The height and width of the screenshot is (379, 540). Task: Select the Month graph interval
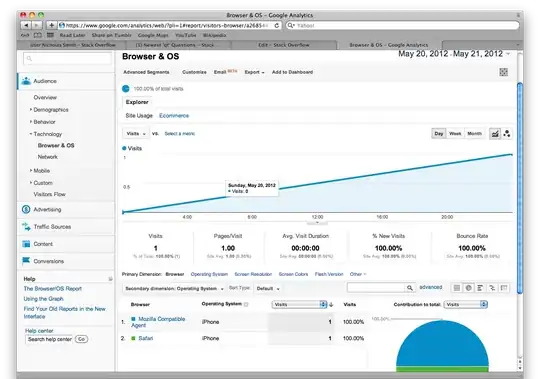tap(474, 134)
